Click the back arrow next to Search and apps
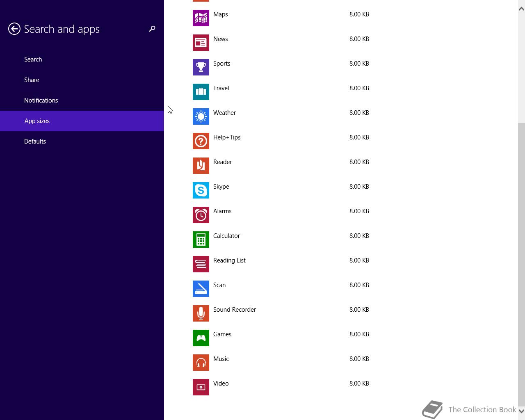The width and height of the screenshot is (525, 420). [x=14, y=29]
